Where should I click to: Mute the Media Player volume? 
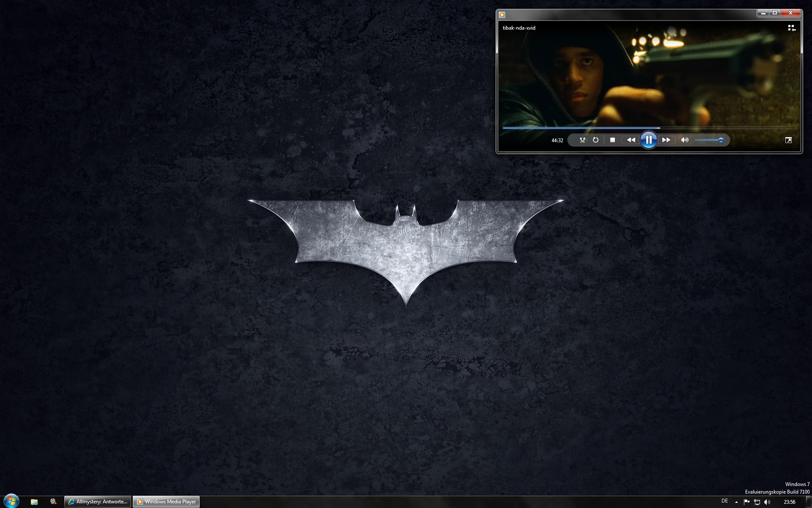pos(685,140)
